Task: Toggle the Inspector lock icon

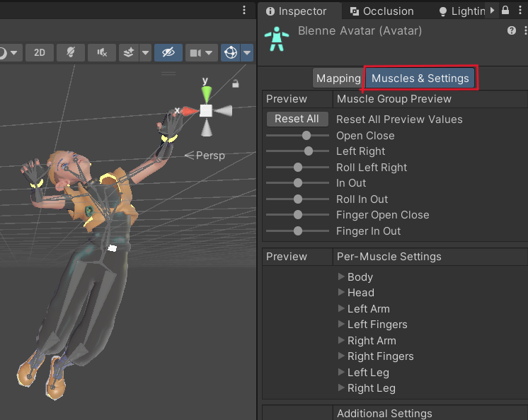Action: pyautogui.click(x=505, y=11)
